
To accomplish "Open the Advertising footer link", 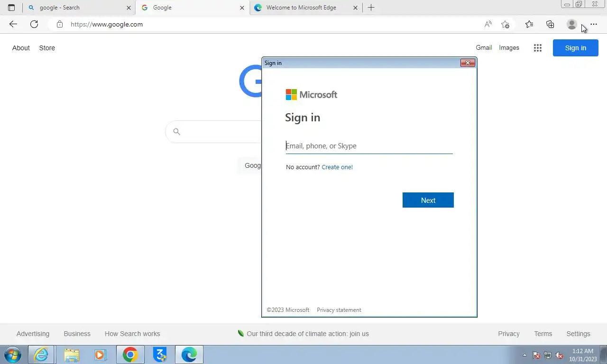I will click(x=33, y=334).
